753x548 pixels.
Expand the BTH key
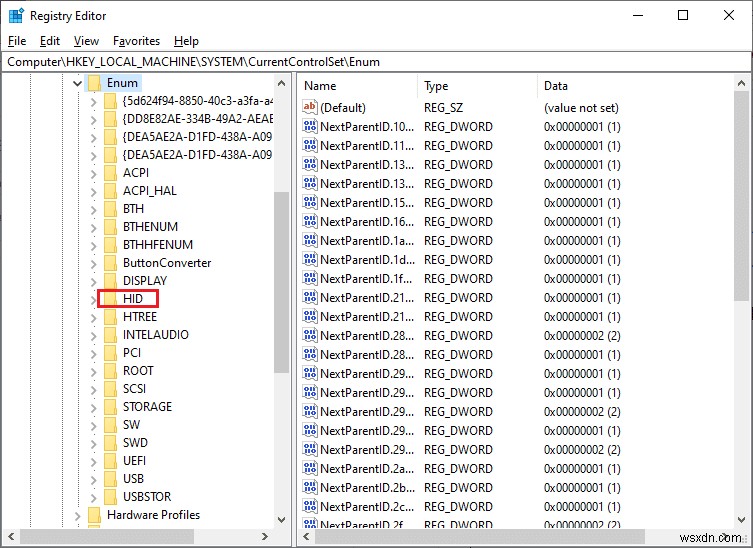pyautogui.click(x=93, y=209)
